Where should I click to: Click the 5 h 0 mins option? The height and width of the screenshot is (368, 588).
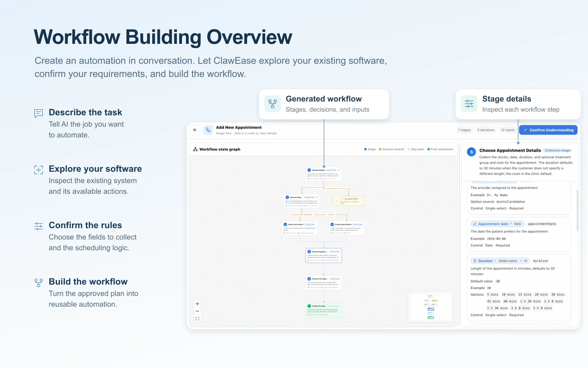pos(542,308)
